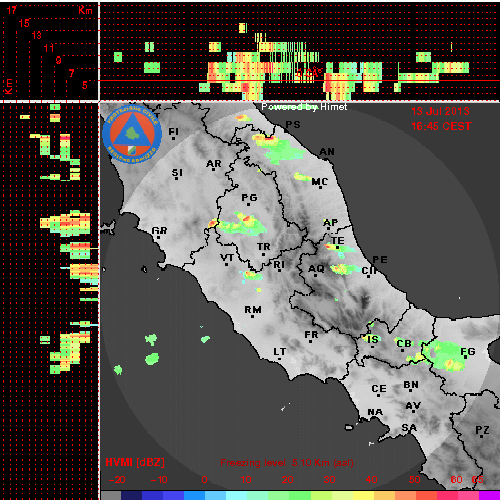Click the Protezione Civile Regione Abruzzo logo

click(132, 134)
